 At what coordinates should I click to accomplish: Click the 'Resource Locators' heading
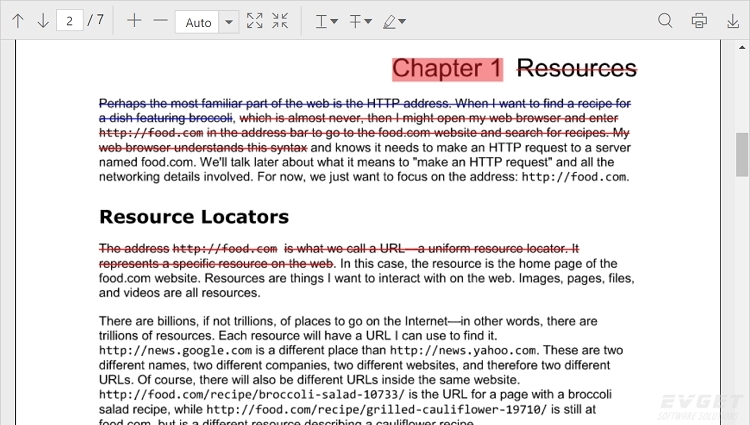tap(194, 217)
